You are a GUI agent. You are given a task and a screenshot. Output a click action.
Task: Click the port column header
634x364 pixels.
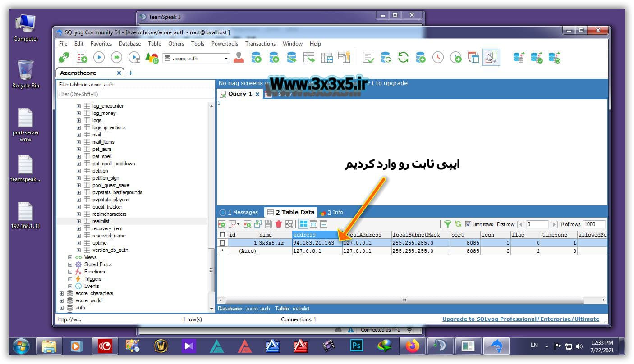point(465,235)
